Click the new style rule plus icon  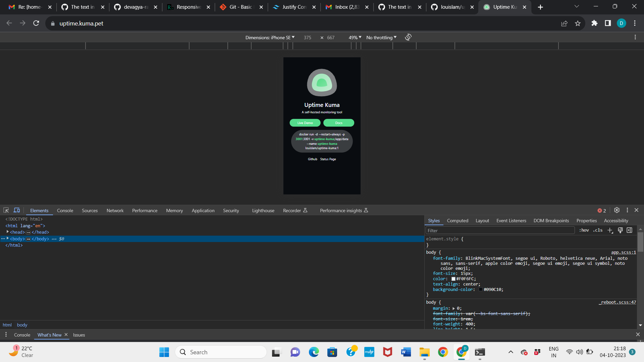tap(610, 230)
